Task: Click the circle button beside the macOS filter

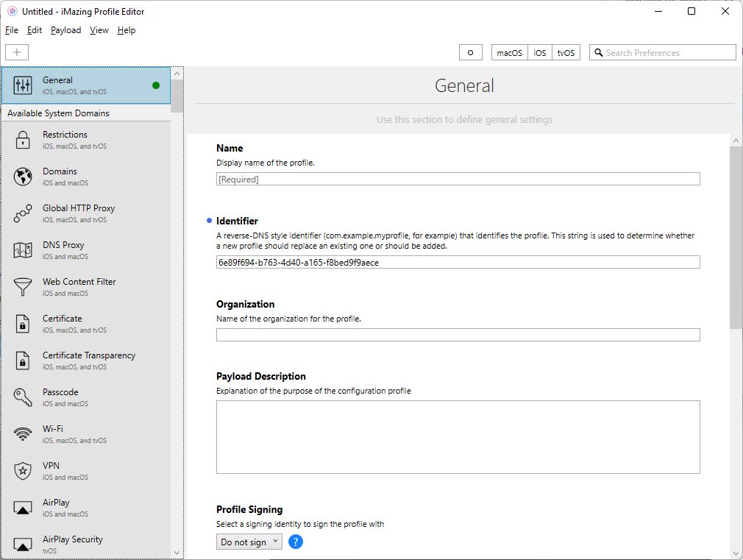Action: [x=471, y=53]
